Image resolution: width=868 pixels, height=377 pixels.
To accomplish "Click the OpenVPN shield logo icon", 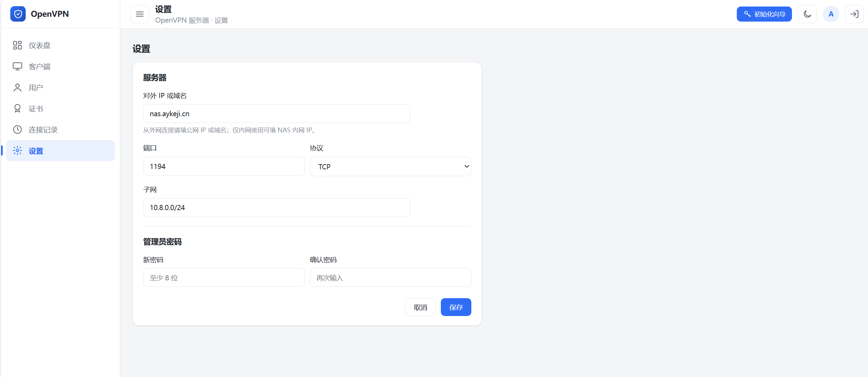I will coord(18,14).
